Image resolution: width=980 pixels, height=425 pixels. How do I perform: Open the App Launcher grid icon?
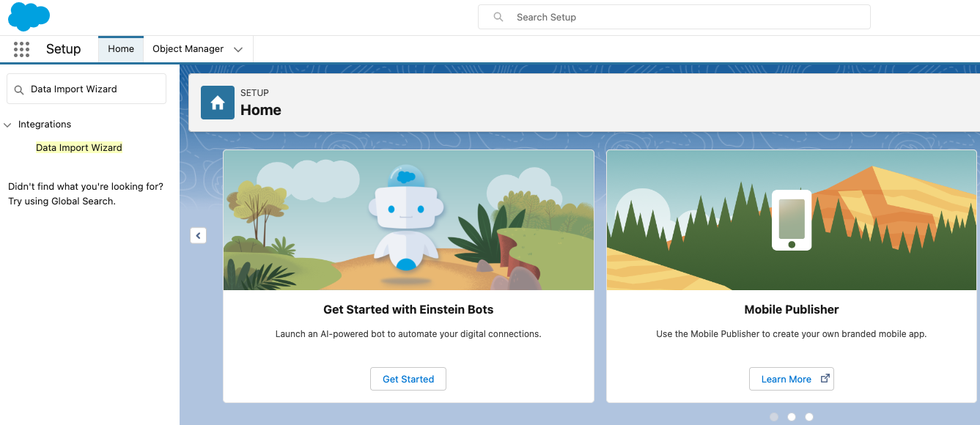point(21,49)
